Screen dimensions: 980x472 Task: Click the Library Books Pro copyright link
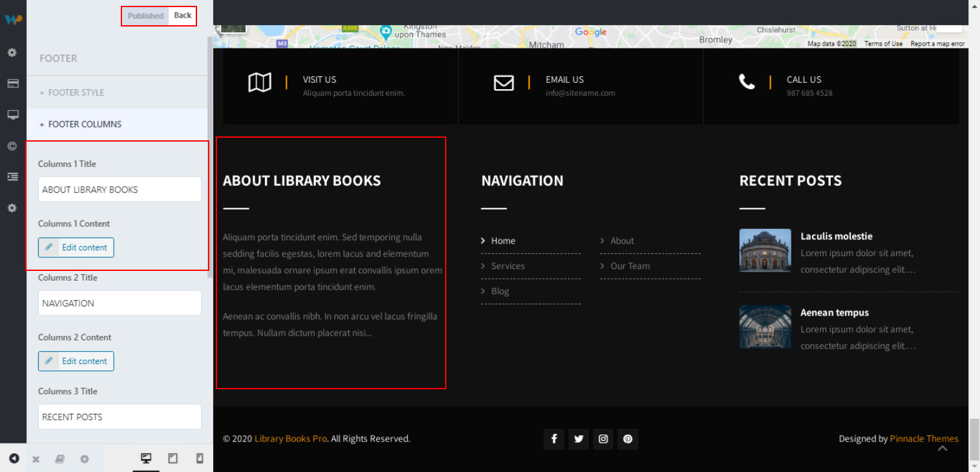[291, 438]
